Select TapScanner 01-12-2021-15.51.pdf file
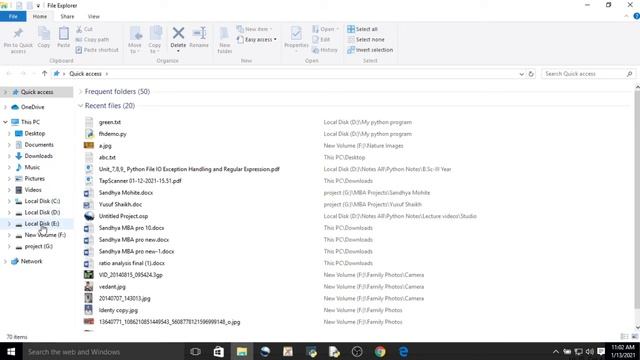 (x=140, y=181)
